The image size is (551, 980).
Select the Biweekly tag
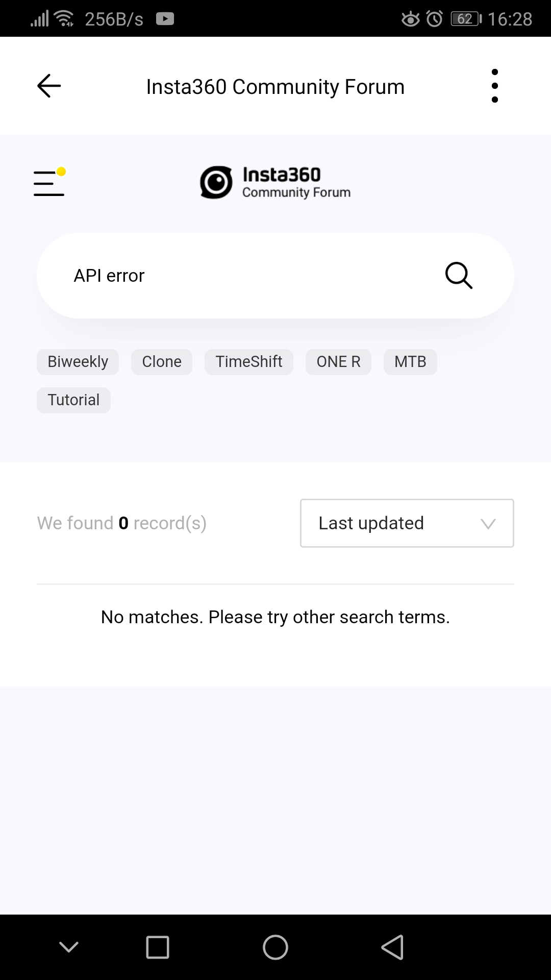point(78,362)
